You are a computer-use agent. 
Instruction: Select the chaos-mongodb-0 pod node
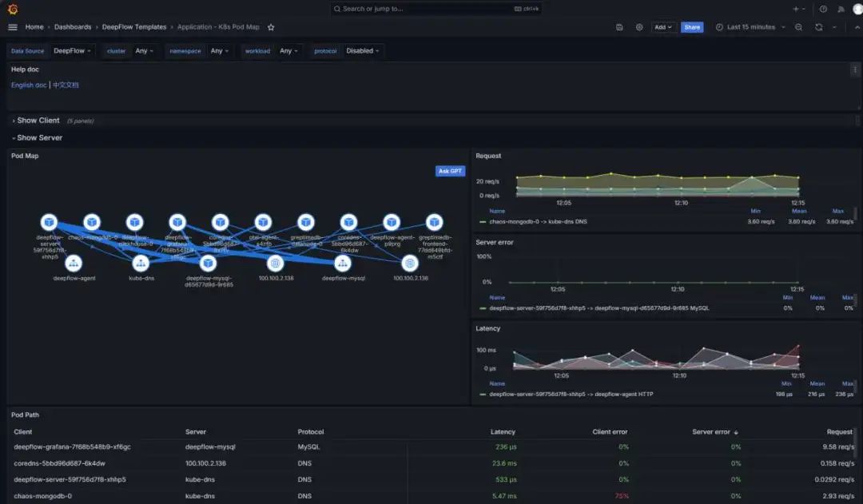[92, 222]
